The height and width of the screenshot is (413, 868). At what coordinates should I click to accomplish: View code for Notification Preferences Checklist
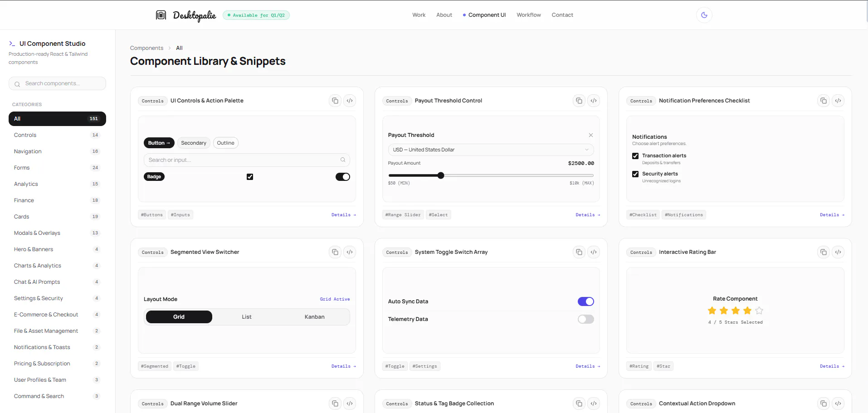[x=838, y=101]
